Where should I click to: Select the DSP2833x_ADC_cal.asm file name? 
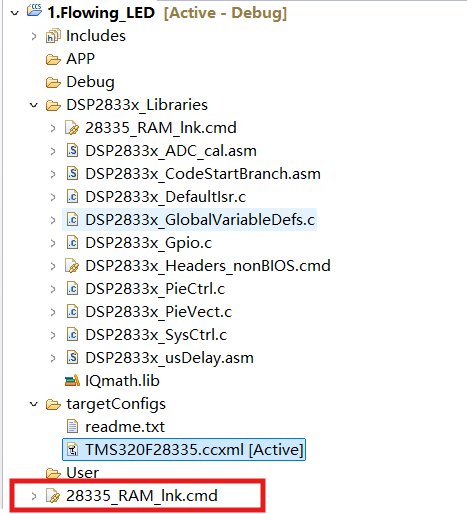pyautogui.click(x=171, y=151)
